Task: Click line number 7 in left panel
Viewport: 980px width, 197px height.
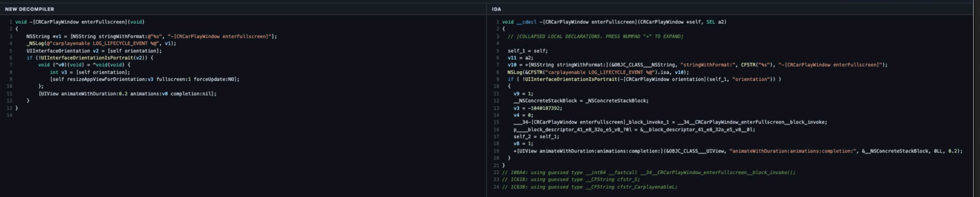Action: click(11, 65)
